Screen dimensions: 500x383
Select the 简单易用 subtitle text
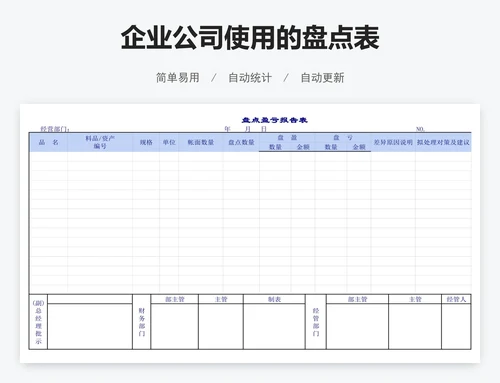178,78
